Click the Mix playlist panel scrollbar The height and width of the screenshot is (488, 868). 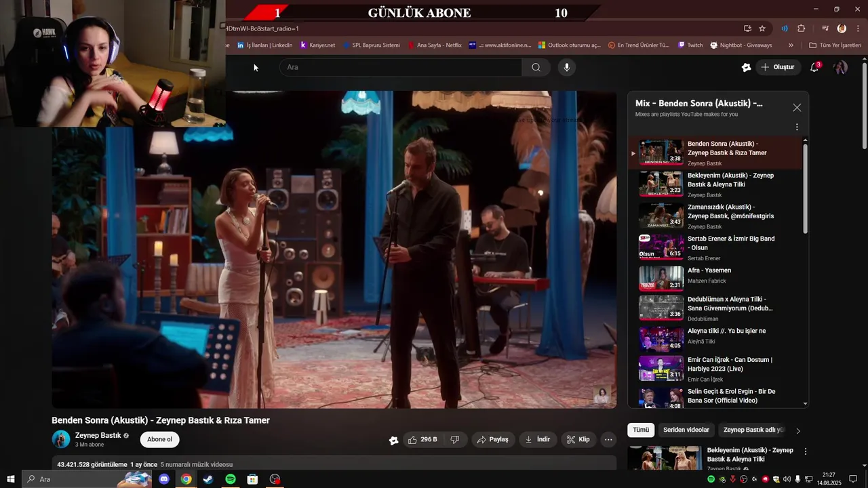(x=806, y=190)
